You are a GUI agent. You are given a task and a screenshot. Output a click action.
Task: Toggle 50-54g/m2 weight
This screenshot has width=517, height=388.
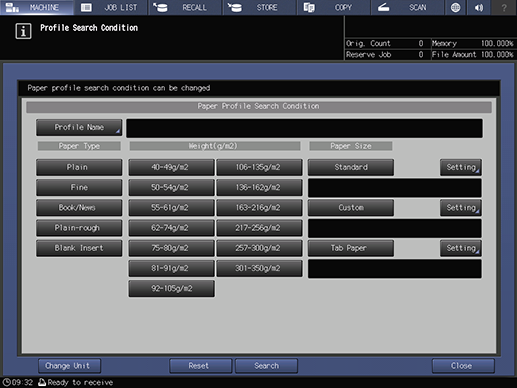click(x=171, y=188)
